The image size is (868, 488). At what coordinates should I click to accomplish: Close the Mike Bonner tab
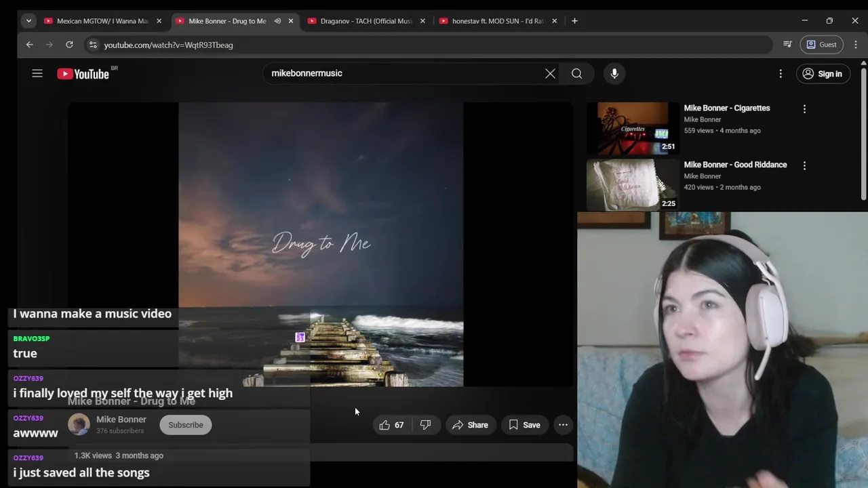[x=291, y=21]
